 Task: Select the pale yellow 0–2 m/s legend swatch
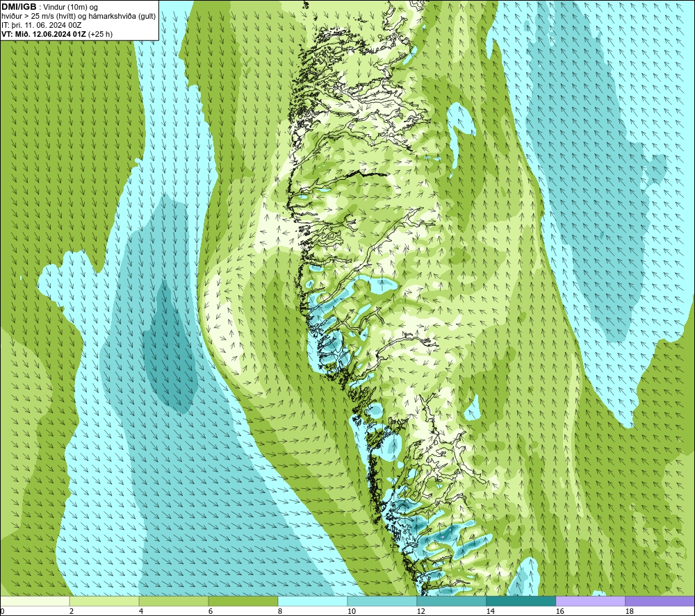35,601
